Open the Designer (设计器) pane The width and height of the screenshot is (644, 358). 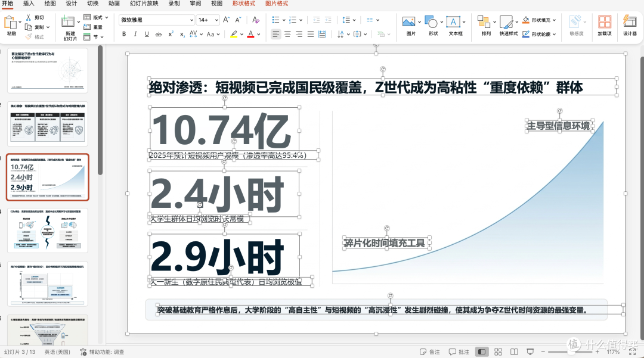pyautogui.click(x=630, y=22)
